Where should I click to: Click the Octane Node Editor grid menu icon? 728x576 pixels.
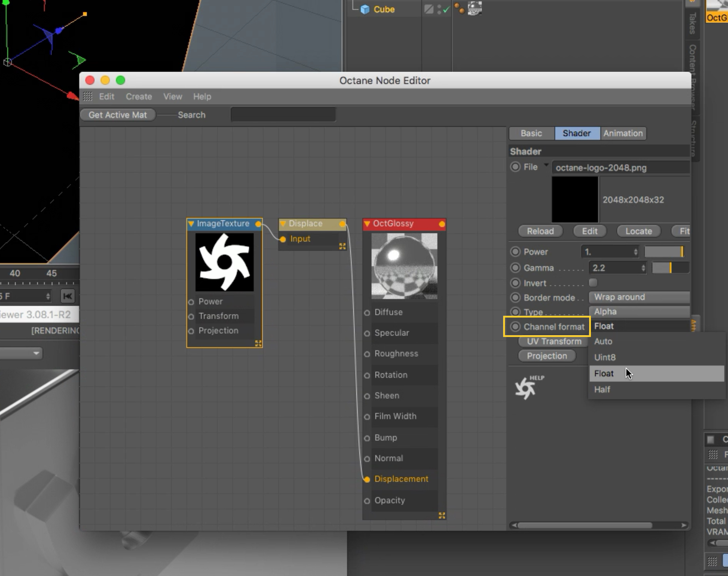[x=88, y=97]
